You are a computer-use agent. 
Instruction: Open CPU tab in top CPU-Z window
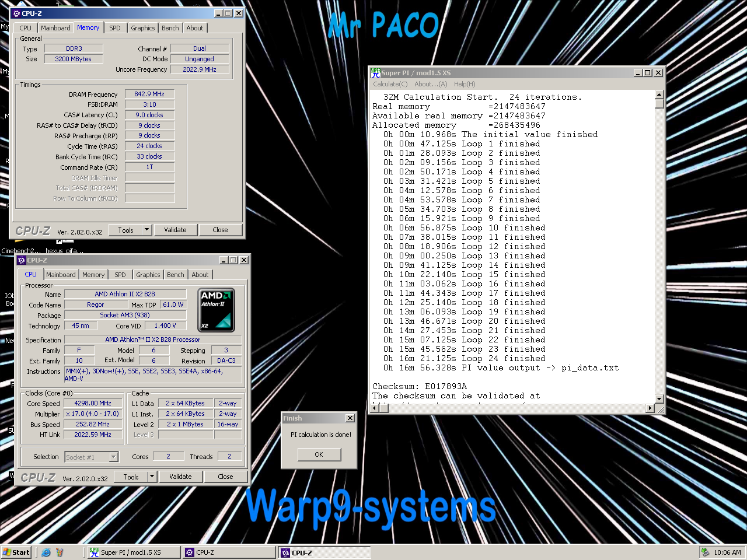[x=25, y=28]
